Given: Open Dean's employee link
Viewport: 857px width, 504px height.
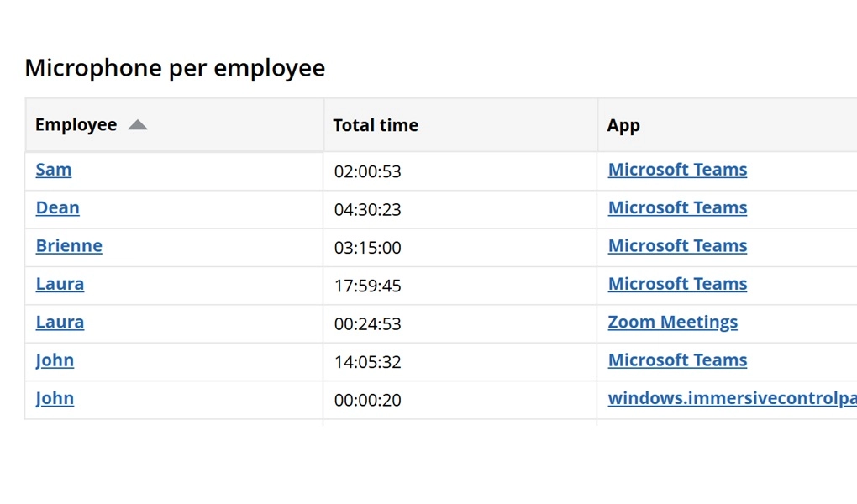Looking at the screenshot, I should point(58,207).
